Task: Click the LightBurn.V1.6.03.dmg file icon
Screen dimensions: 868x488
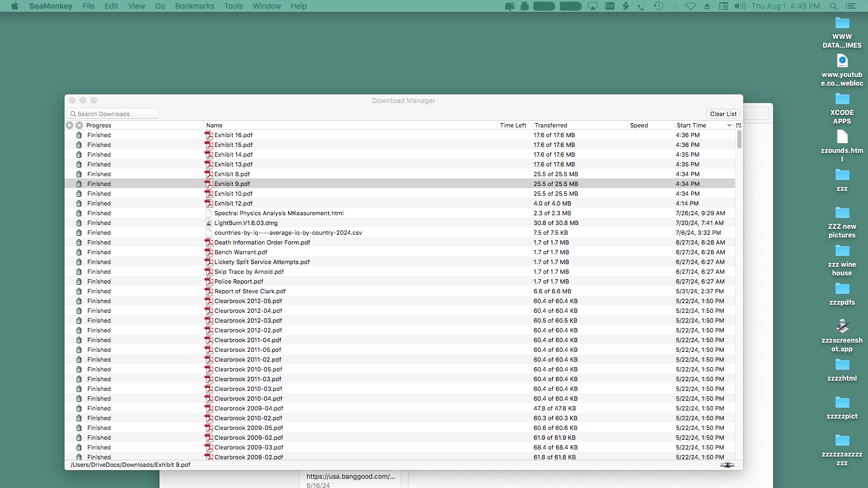Action: click(x=209, y=223)
